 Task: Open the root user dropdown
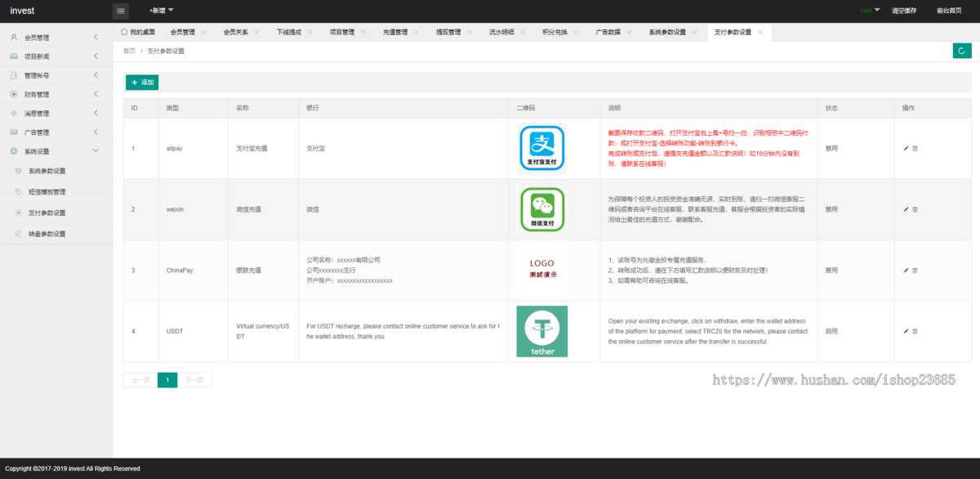pos(870,11)
